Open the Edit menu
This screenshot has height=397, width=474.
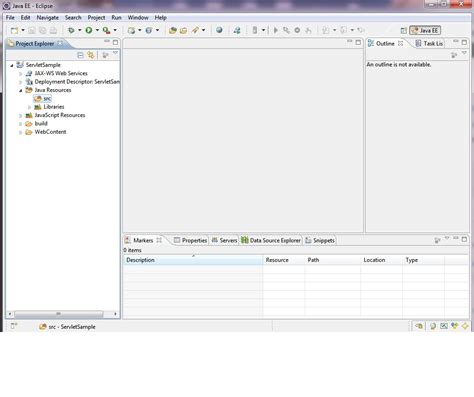tap(25, 18)
